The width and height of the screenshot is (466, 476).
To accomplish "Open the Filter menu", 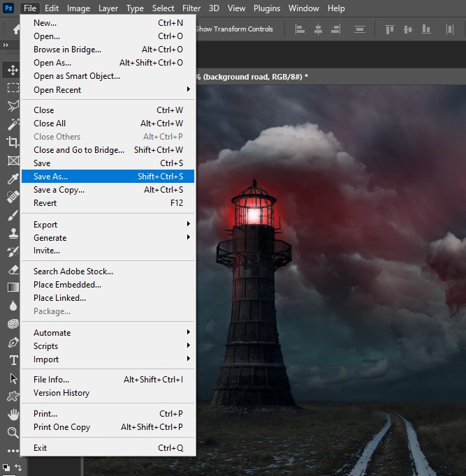I will click(x=191, y=8).
